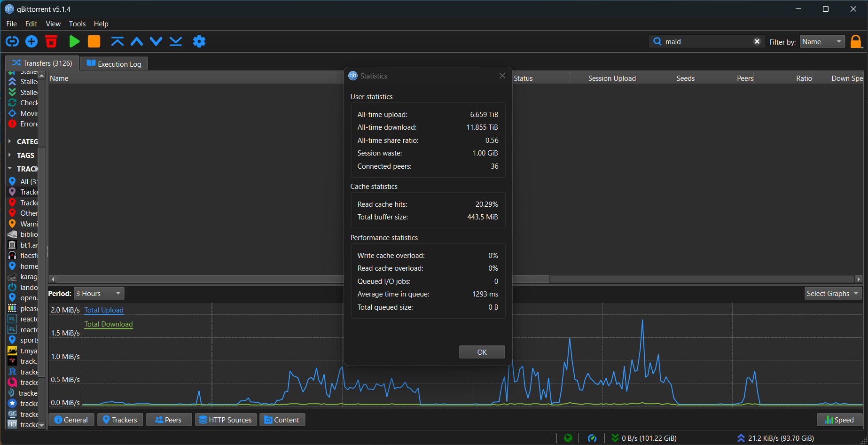Click OK in the Statistics dialog
The height and width of the screenshot is (445, 868).
point(482,352)
